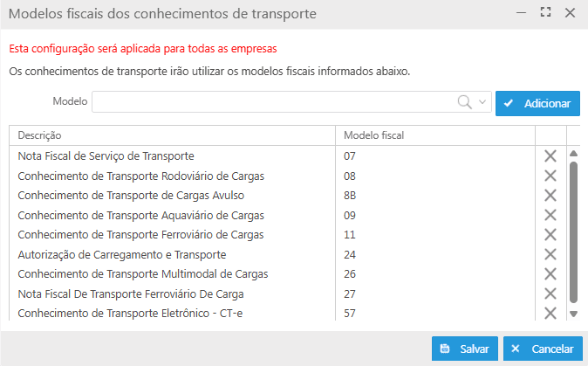Delete the Transporte Aquaviário de Cargas entry
588x366 pixels.
coord(550,215)
